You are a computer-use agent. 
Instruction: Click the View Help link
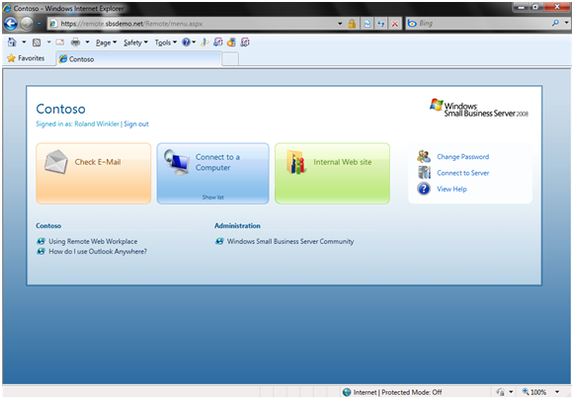pyautogui.click(x=452, y=189)
